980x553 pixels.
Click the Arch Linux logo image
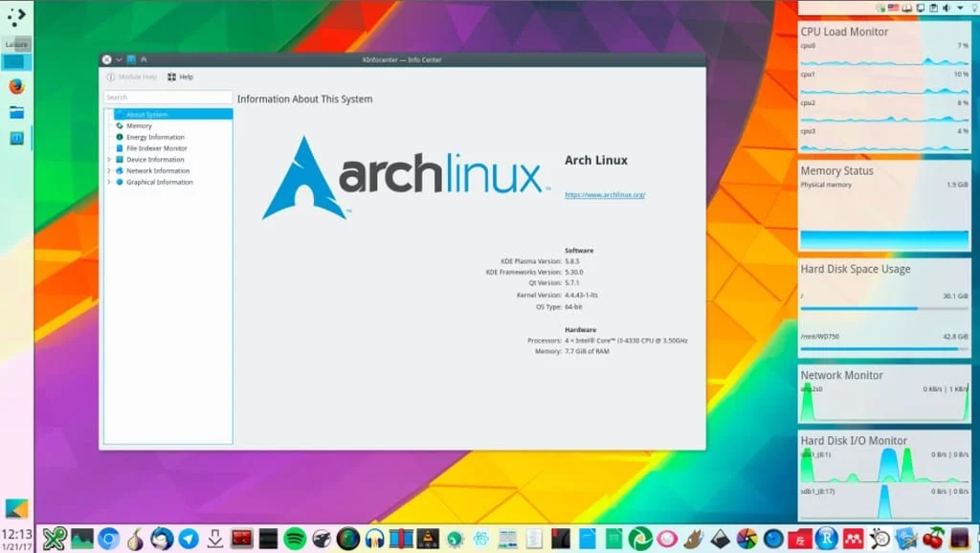click(x=406, y=177)
